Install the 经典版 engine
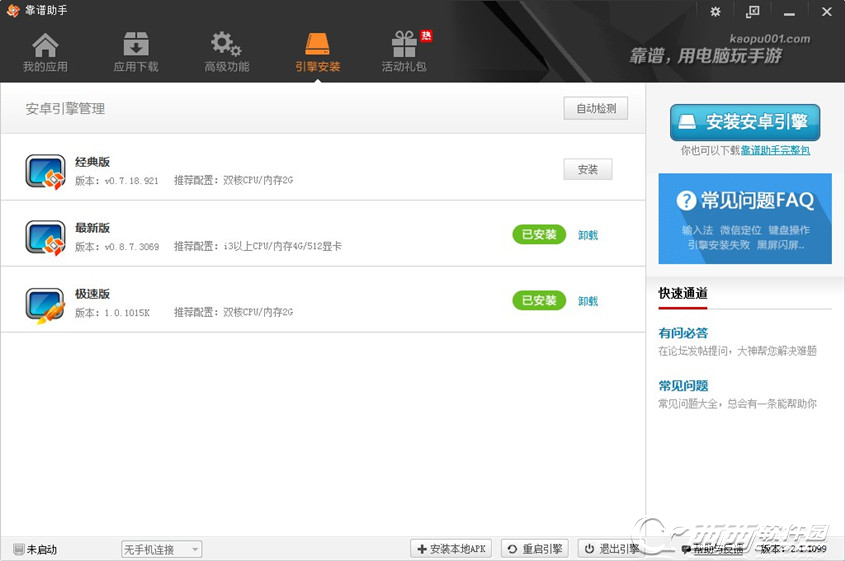This screenshot has height=561, width=845. tap(587, 169)
